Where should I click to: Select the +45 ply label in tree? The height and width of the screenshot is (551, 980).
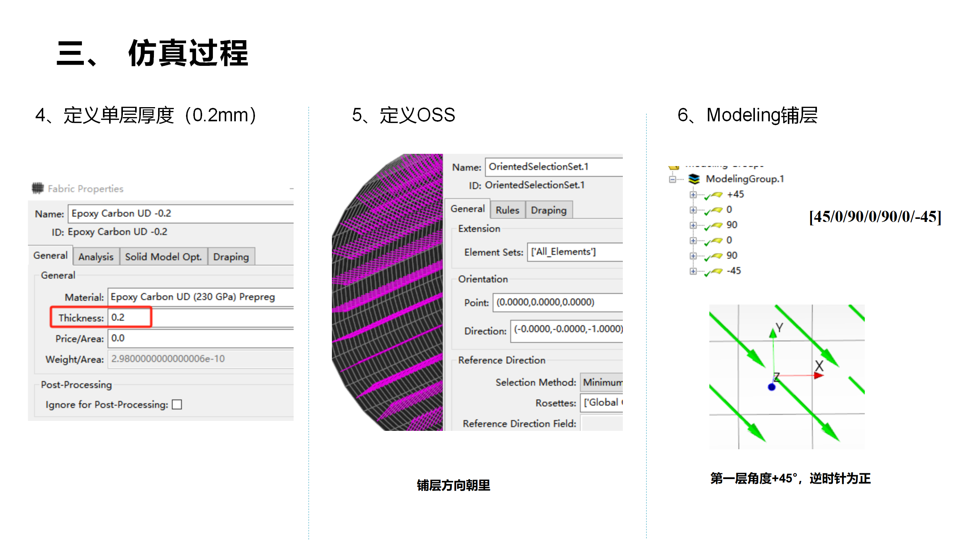coord(735,194)
